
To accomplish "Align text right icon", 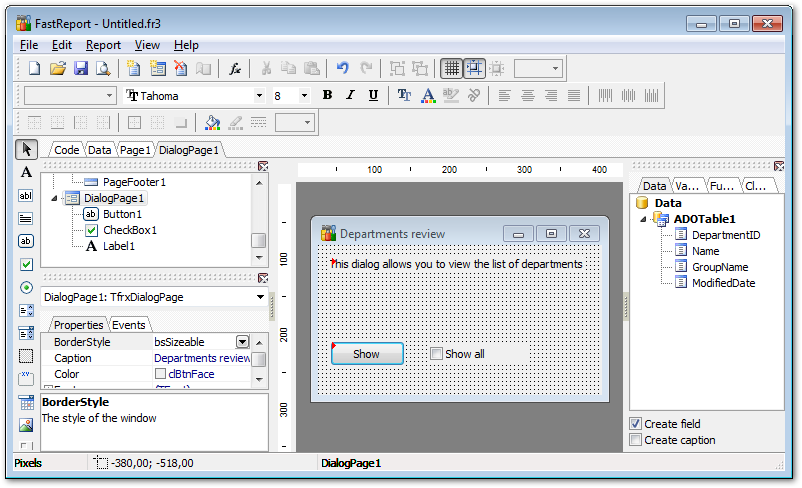I will tap(551, 95).
